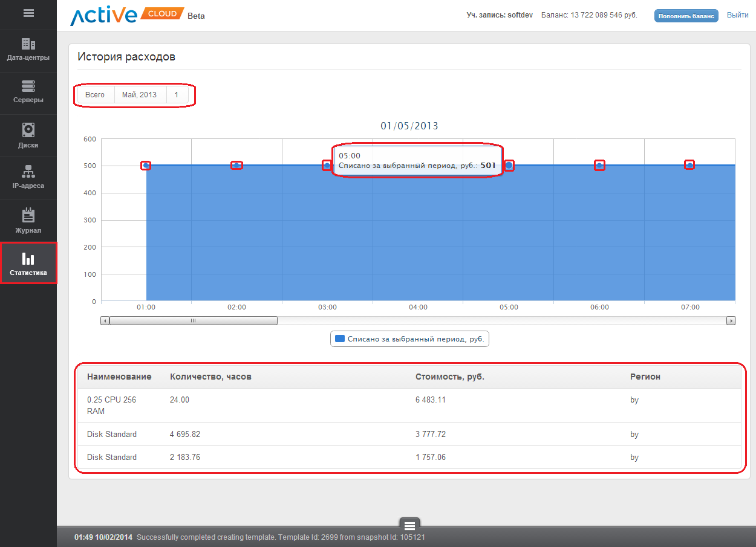Screen dimensions: 756x547
Task: Select the Всего period breadcrumb
Action: (x=95, y=95)
